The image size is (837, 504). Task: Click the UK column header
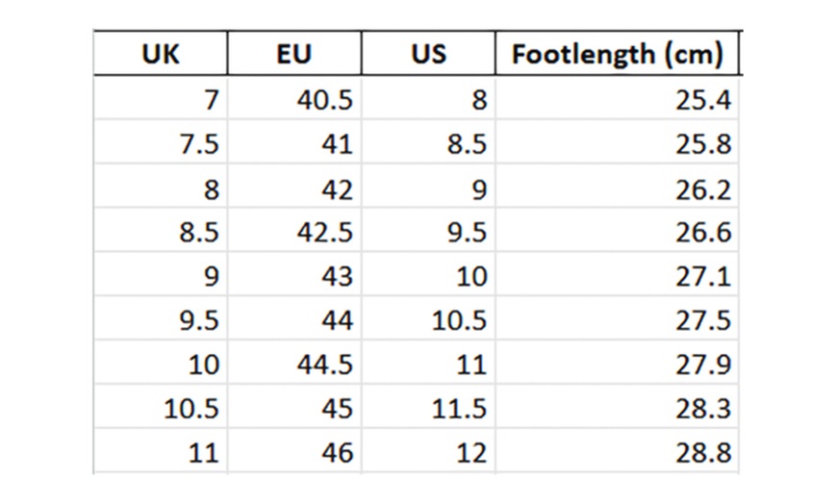pos(160,54)
